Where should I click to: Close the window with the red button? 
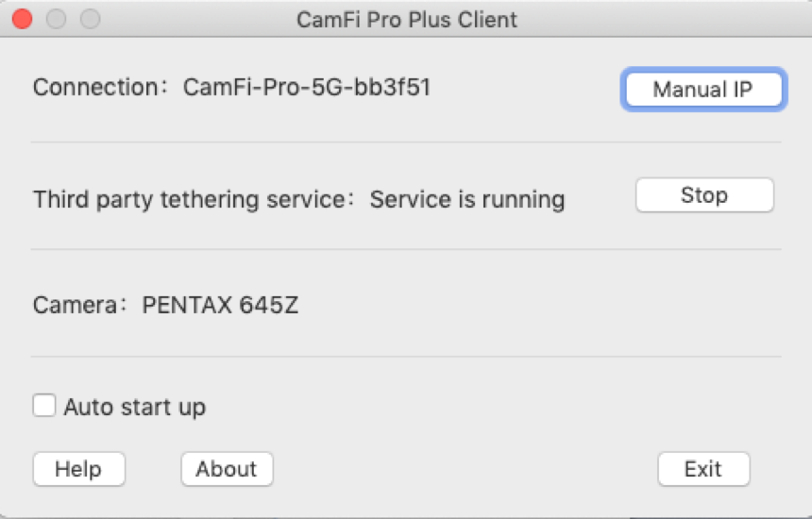pyautogui.click(x=23, y=19)
